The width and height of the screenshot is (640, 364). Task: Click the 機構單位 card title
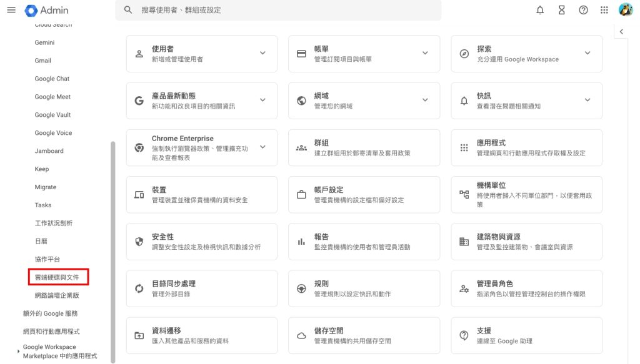click(491, 185)
